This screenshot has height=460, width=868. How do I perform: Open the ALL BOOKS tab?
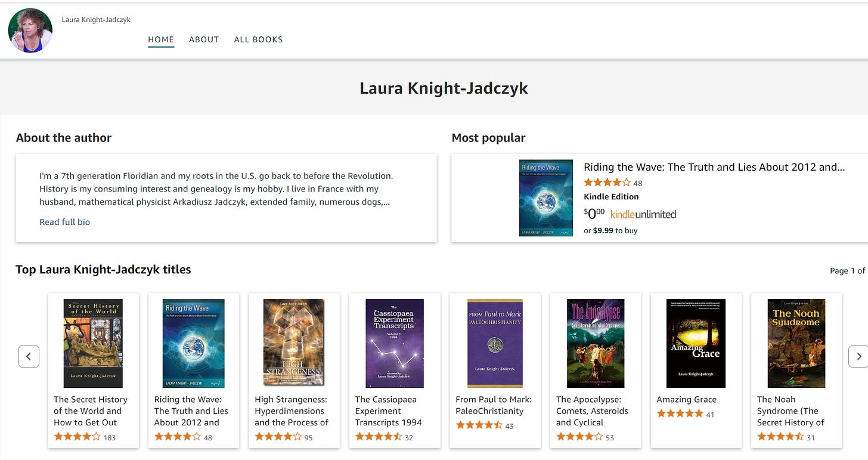pos(258,39)
